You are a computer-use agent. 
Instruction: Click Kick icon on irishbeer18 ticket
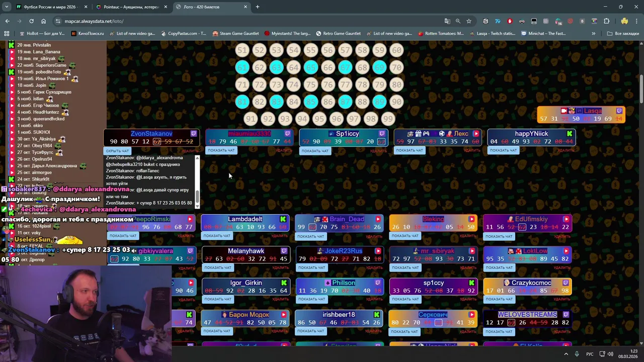377,315
